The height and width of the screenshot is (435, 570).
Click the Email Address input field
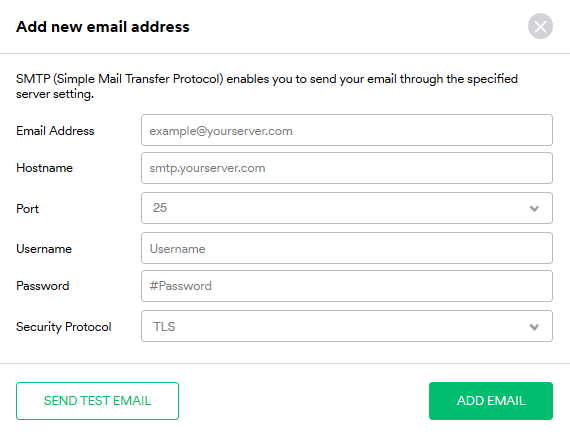click(x=347, y=130)
